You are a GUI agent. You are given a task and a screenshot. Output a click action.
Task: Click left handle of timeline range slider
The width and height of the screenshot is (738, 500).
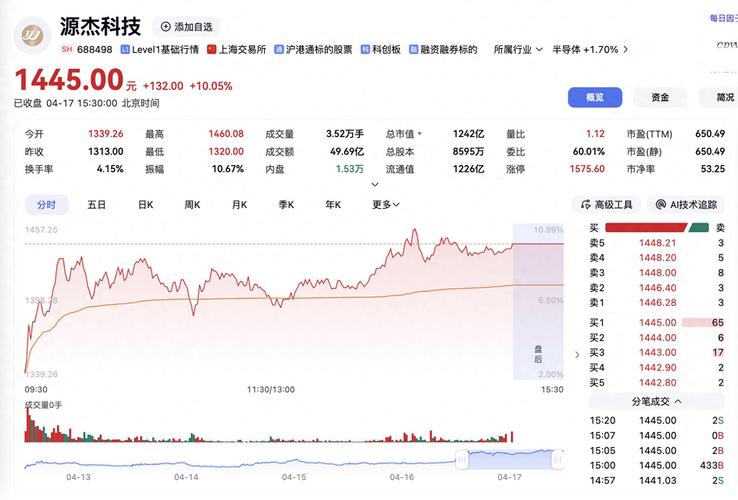pyautogui.click(x=462, y=459)
